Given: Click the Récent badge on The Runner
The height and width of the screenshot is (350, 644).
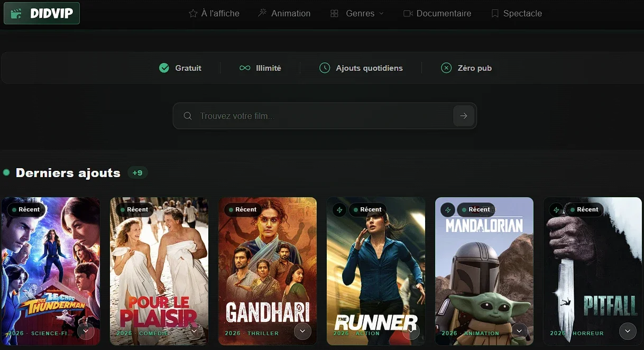Looking at the screenshot, I should click(x=367, y=209).
